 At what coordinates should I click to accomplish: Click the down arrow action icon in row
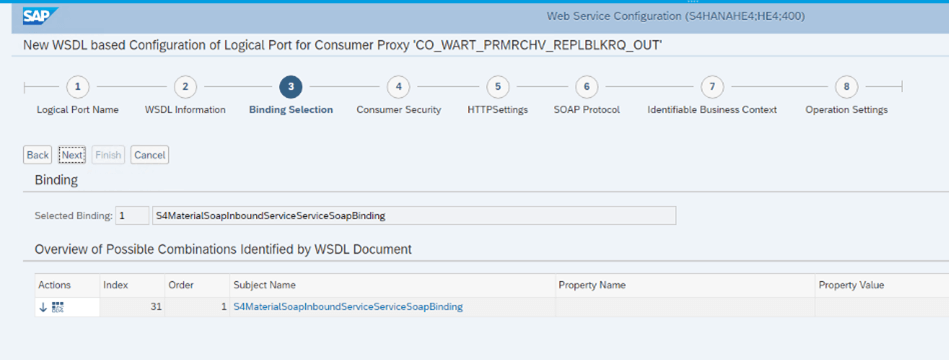(x=43, y=307)
